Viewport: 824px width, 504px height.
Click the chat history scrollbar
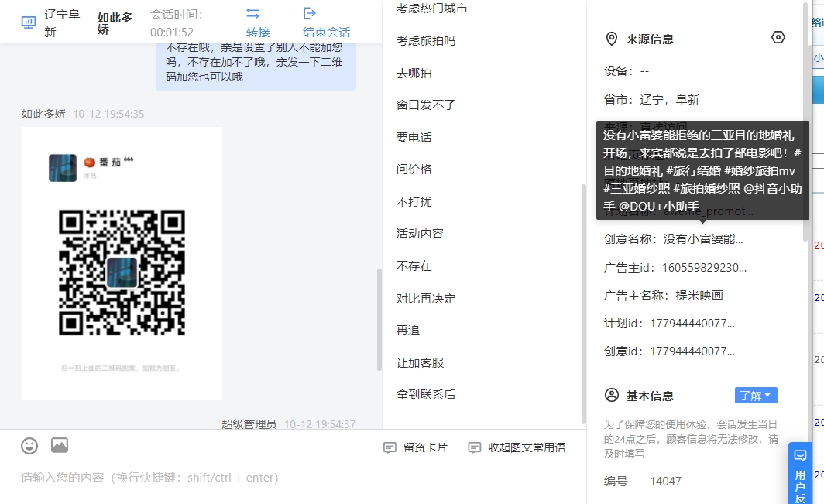[x=379, y=320]
